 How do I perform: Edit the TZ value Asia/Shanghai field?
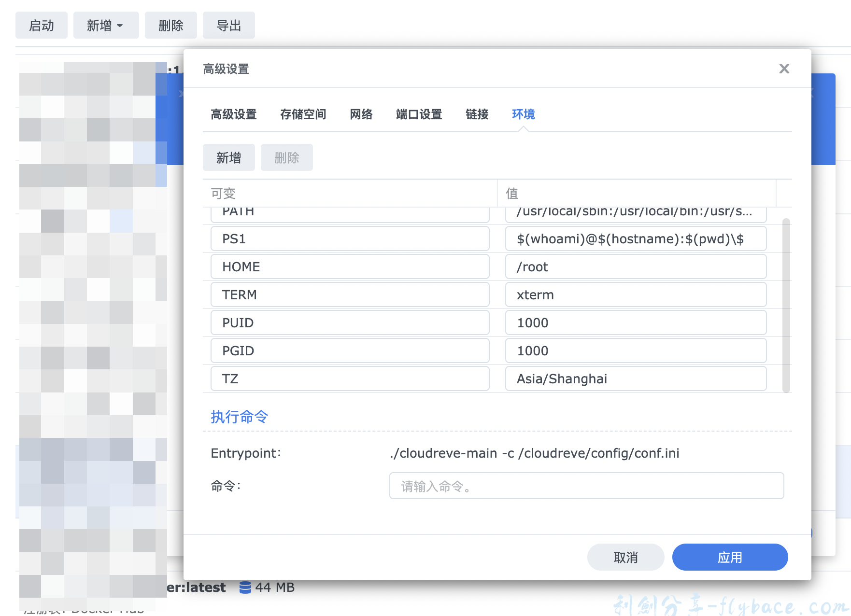pos(636,378)
